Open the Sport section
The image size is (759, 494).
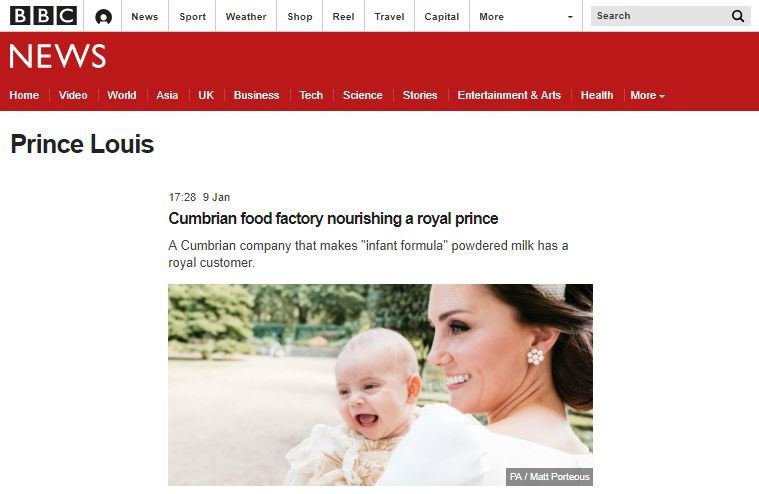(x=193, y=16)
